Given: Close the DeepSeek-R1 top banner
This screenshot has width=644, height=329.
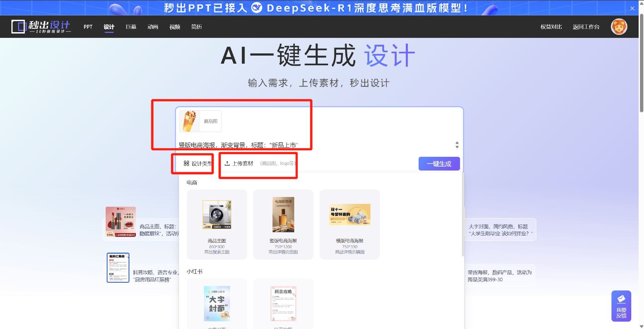Looking at the screenshot, I should click(632, 8).
